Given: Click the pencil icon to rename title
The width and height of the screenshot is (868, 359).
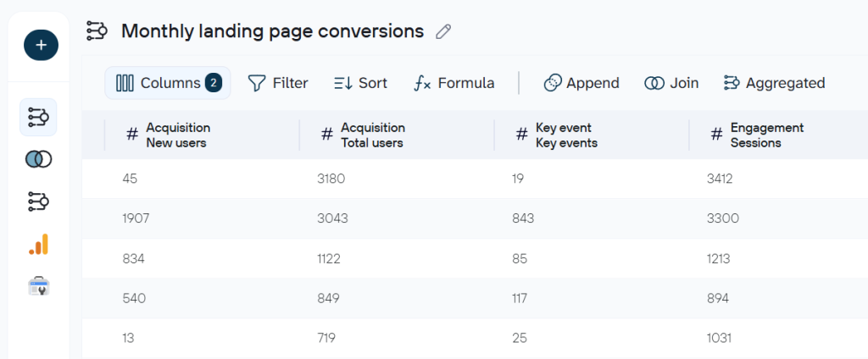Looking at the screenshot, I should point(443,31).
